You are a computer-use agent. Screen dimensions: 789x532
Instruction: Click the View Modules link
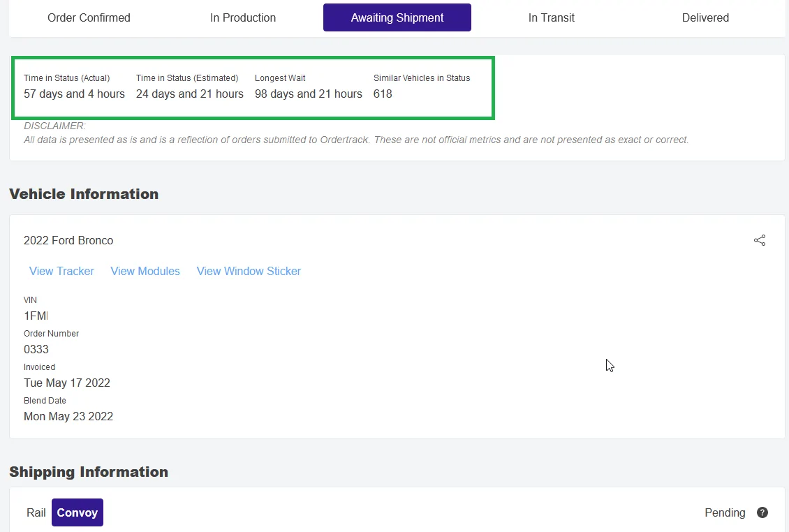(x=145, y=272)
